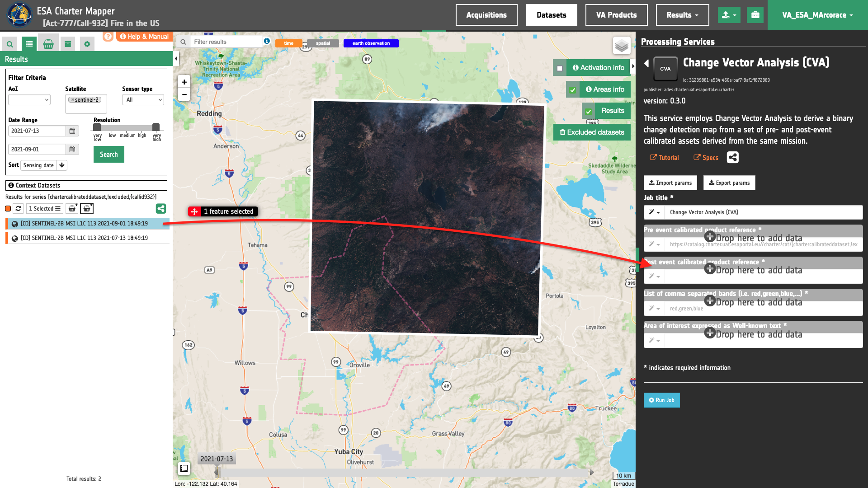This screenshot has height=488, width=868.
Task: Click the green Search button
Action: 109,155
